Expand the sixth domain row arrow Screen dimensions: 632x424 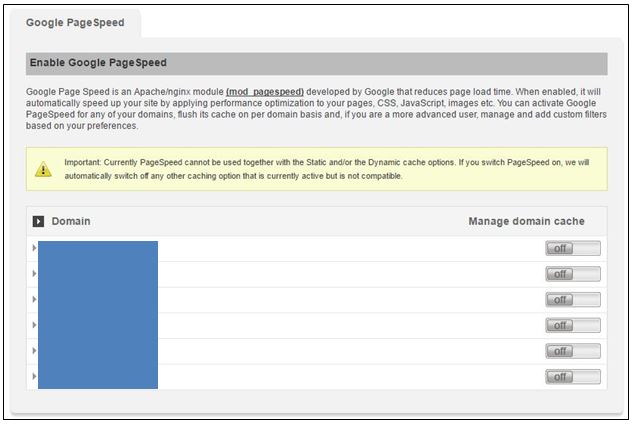click(x=34, y=376)
